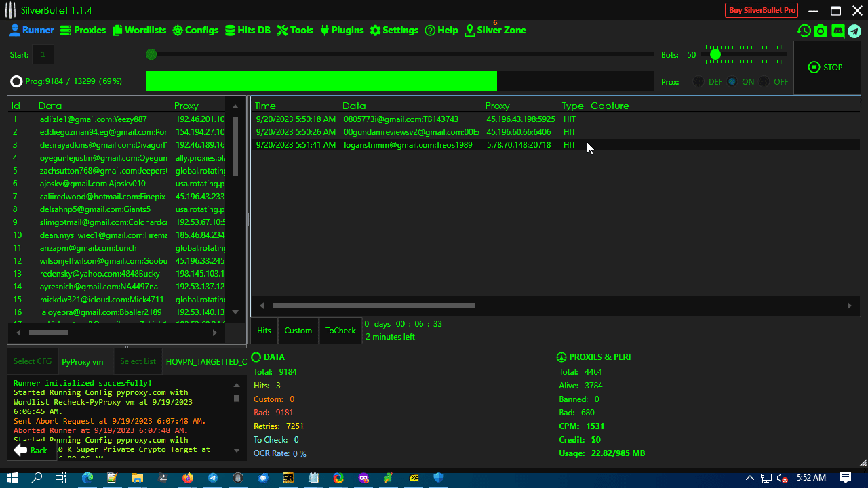Image resolution: width=868 pixels, height=488 pixels.
Task: Select the ON proxy mode radio
Action: coord(732,81)
